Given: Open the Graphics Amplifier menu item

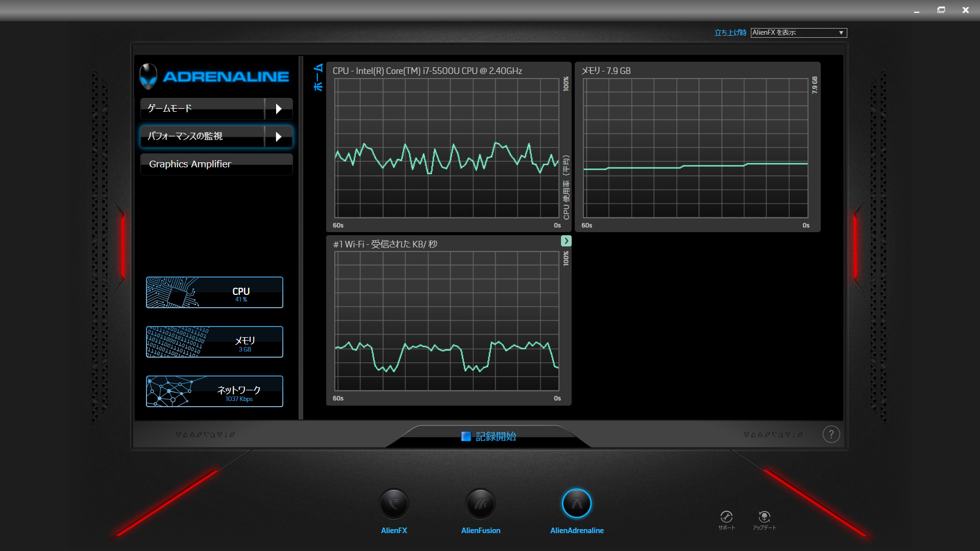Looking at the screenshot, I should [x=216, y=164].
